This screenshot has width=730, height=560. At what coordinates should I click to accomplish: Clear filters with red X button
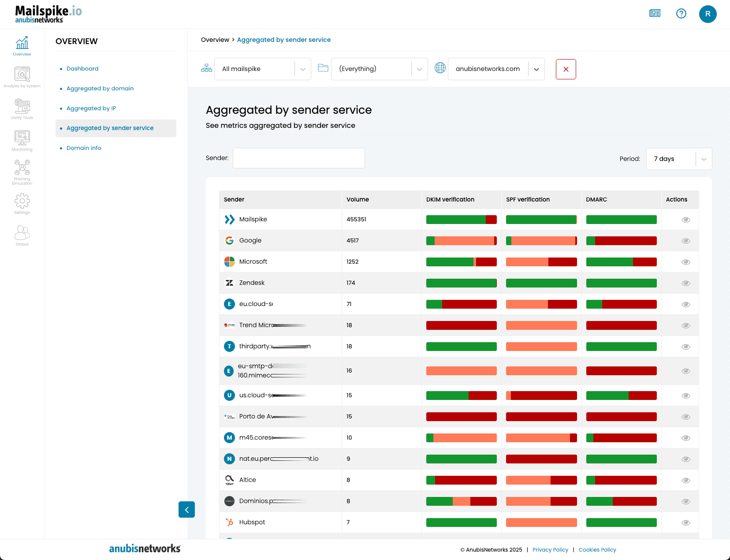coord(566,69)
